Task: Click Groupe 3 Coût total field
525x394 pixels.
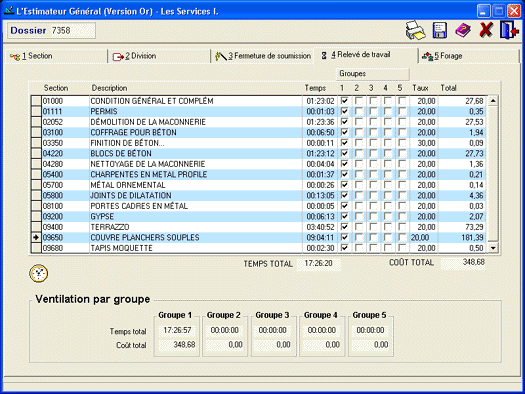Action: tap(273, 345)
